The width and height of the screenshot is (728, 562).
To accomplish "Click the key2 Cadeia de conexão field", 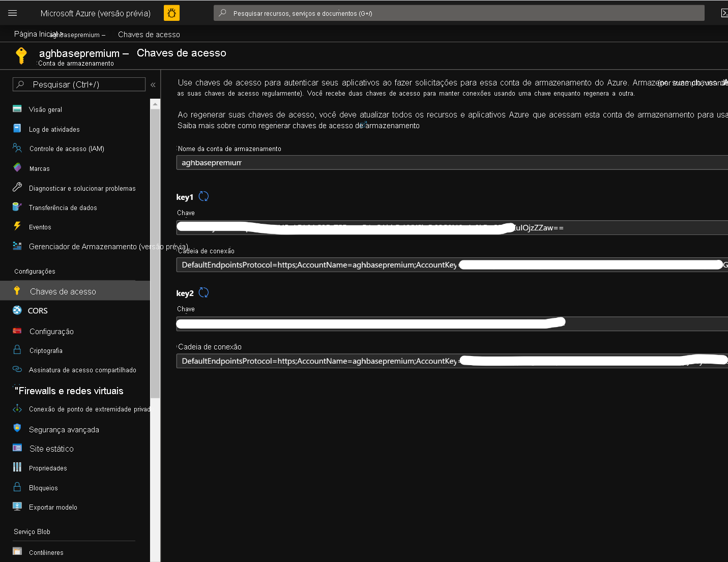I will (452, 361).
